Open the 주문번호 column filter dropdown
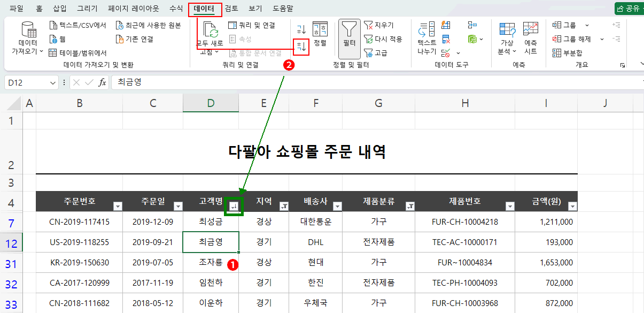Image resolution: width=644 pixels, height=313 pixels. 118,206
